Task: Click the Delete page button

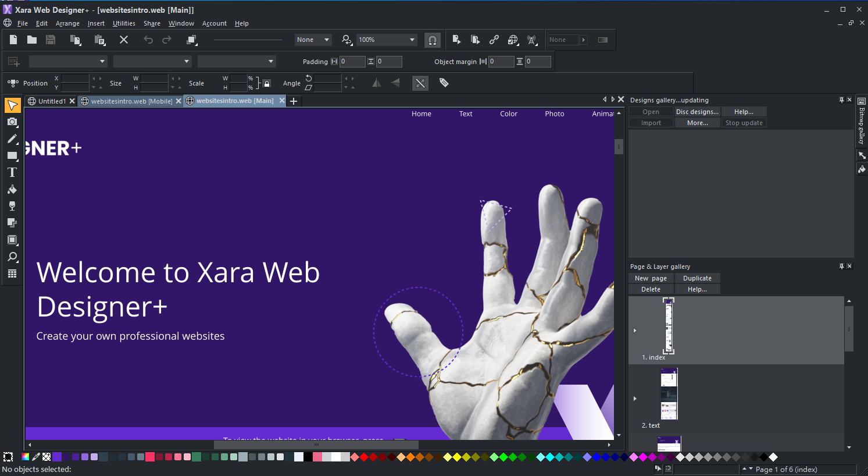Action: [x=651, y=289]
